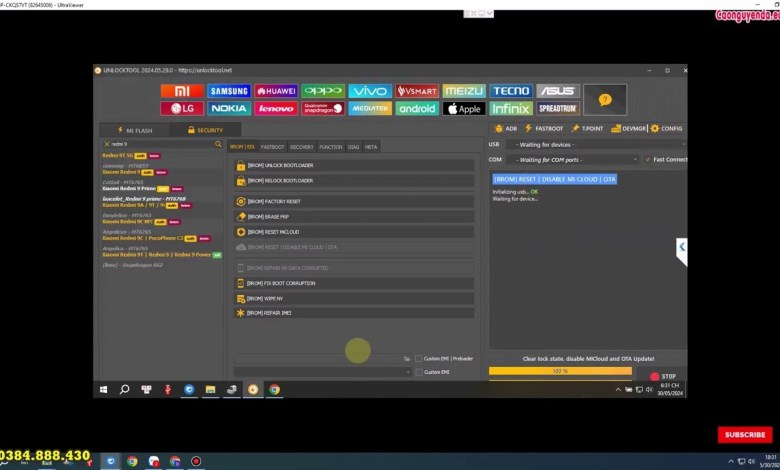Select the LG brand logo
The width and height of the screenshot is (780, 470).
(182, 108)
